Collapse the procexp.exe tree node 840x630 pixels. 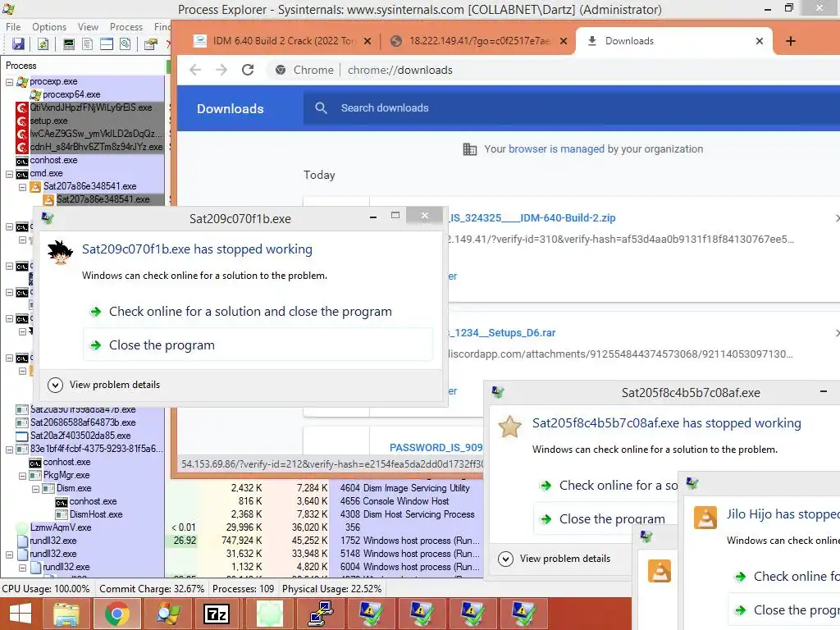[9, 82]
